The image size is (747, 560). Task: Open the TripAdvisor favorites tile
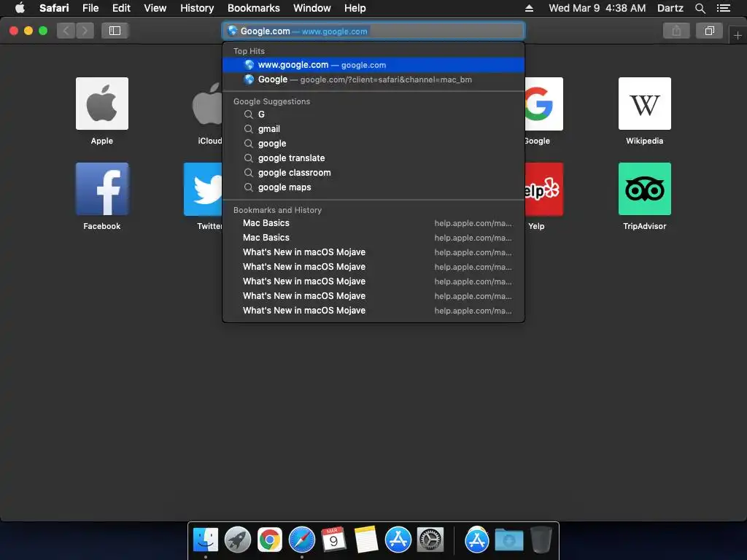pyautogui.click(x=645, y=189)
